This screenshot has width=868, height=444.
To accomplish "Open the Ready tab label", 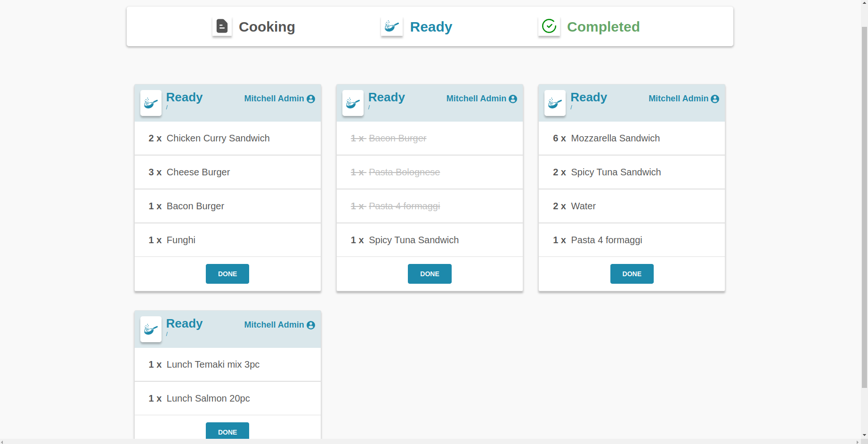I will tap(431, 27).
